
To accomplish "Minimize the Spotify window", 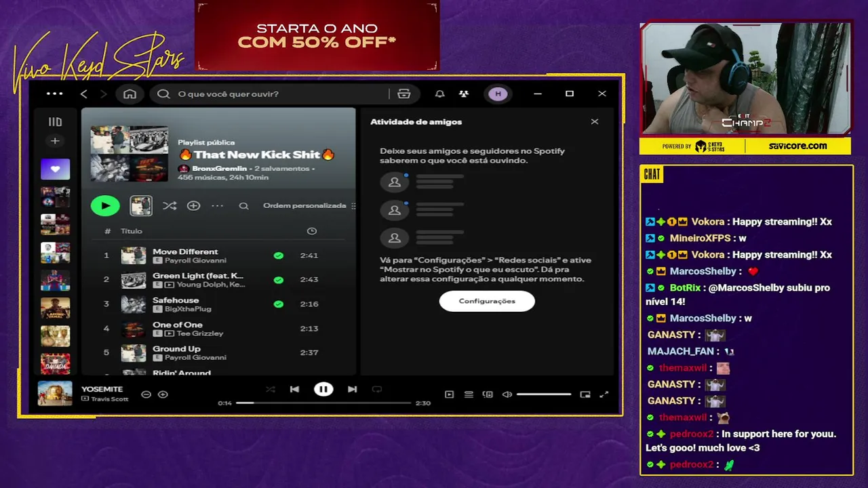I will (x=538, y=94).
